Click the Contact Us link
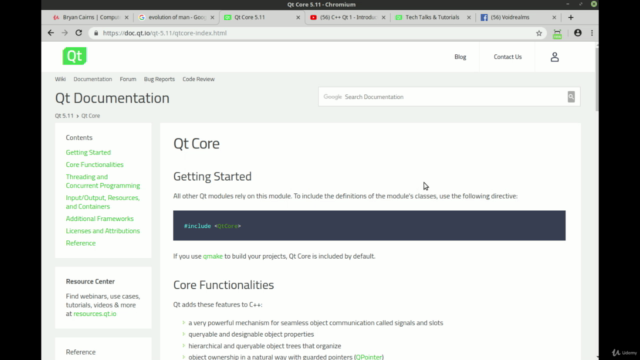The image size is (640, 360). pyautogui.click(x=507, y=57)
